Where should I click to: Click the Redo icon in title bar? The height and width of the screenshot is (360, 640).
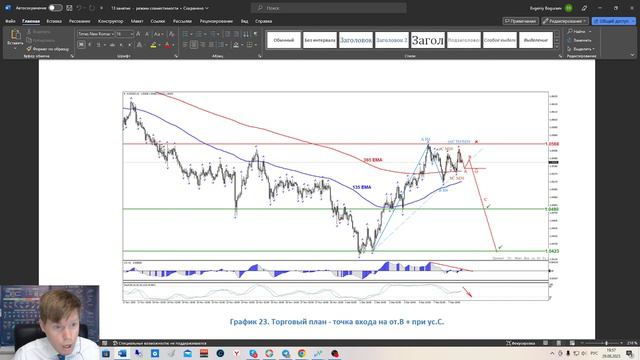[92, 8]
